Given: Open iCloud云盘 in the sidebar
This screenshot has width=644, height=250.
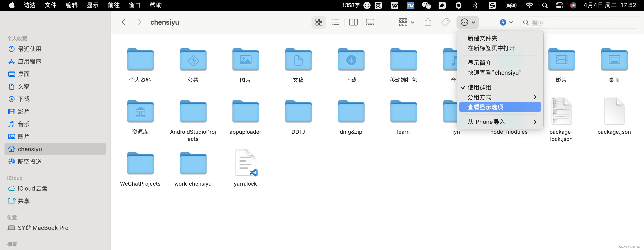Looking at the screenshot, I should (x=55, y=188).
